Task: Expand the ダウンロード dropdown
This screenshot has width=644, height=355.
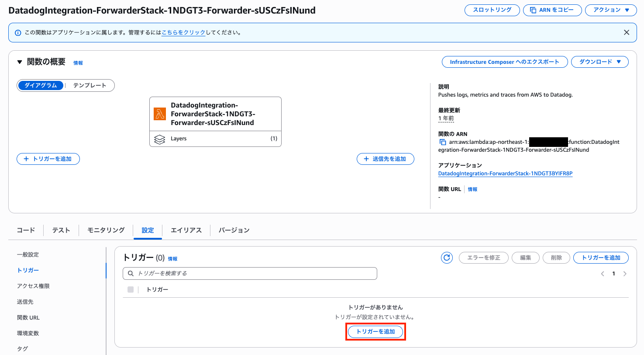Action: (x=599, y=62)
